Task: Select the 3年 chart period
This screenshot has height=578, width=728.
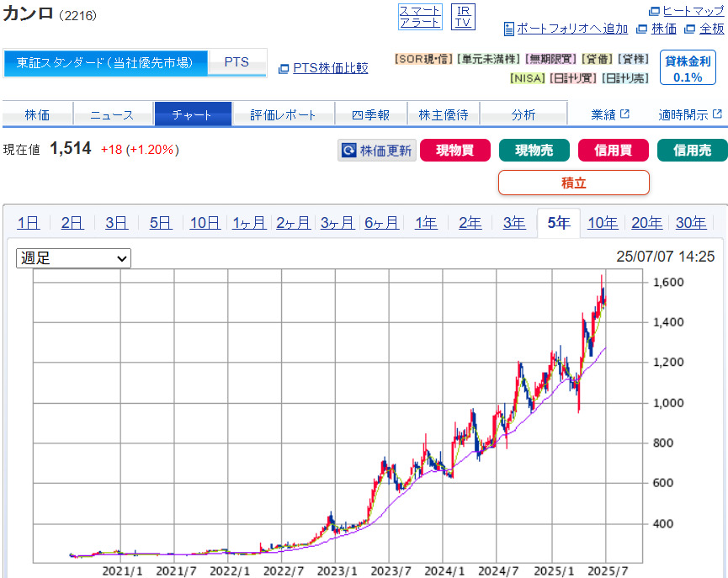Action: (514, 223)
